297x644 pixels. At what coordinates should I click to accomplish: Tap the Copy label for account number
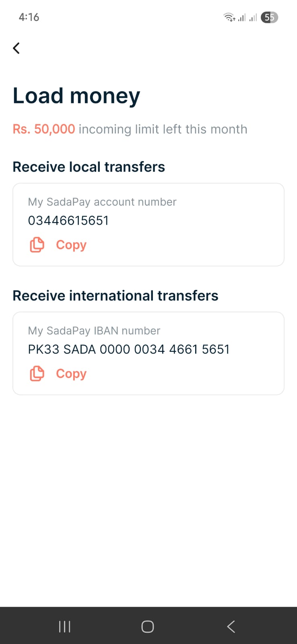pos(71,245)
